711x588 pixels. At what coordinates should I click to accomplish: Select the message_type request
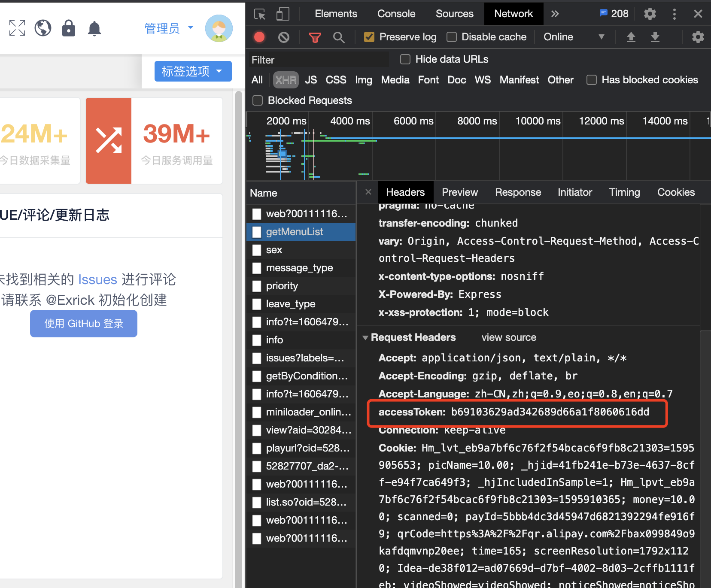coord(301,268)
